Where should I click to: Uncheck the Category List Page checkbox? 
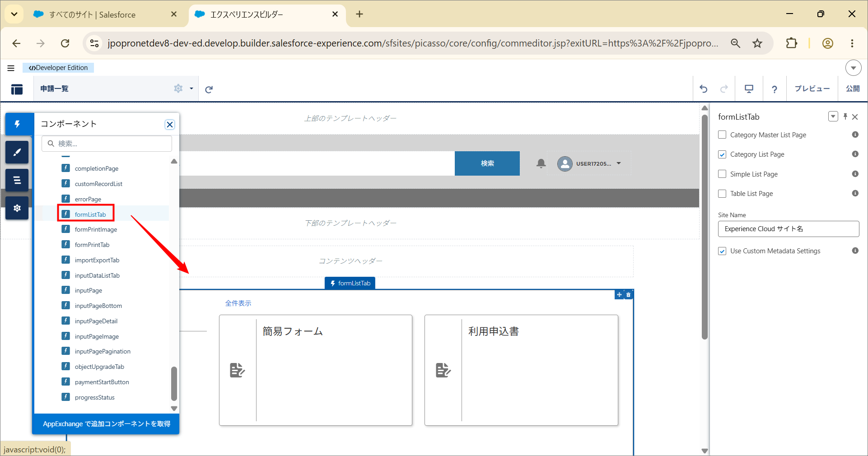(722, 154)
